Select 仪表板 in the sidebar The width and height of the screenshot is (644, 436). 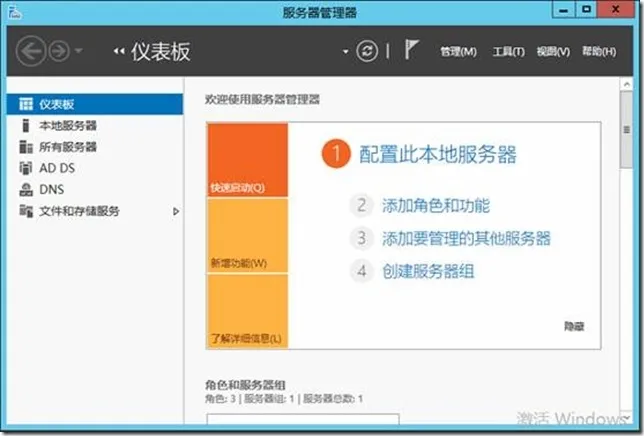(95, 104)
